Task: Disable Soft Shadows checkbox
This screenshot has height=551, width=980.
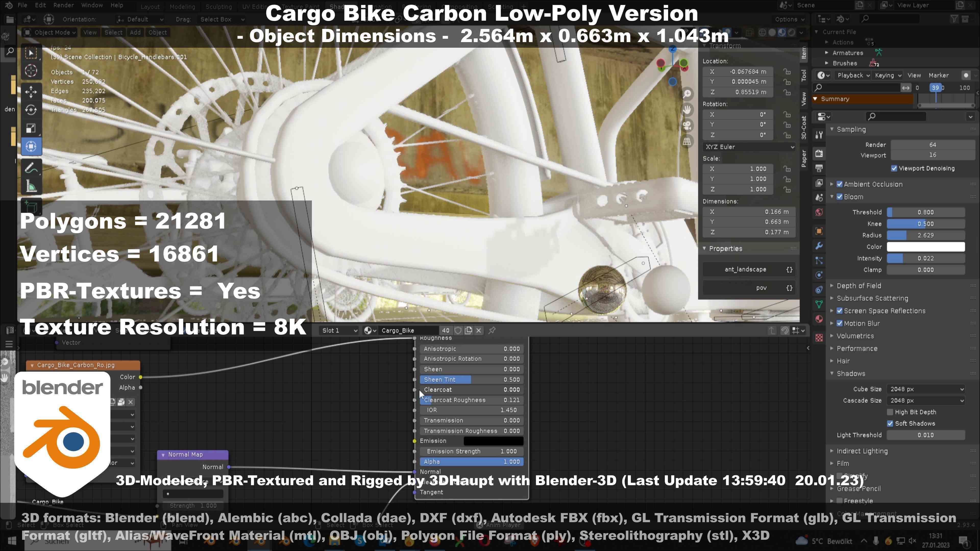Action: click(x=890, y=424)
